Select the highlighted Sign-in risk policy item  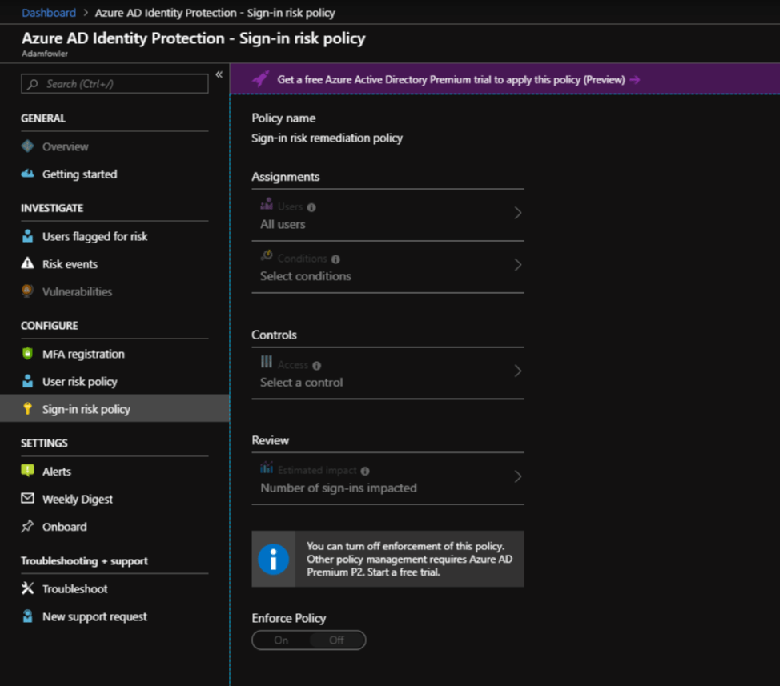click(114, 409)
